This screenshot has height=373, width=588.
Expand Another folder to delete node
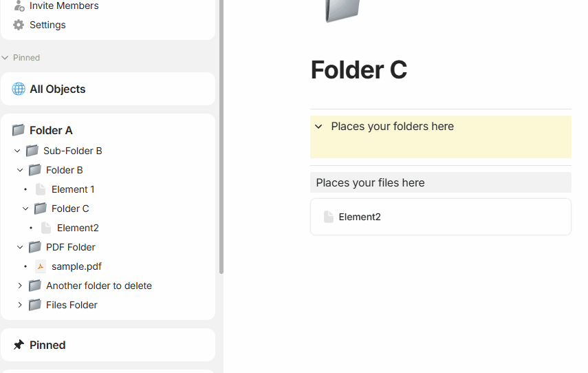pos(20,286)
